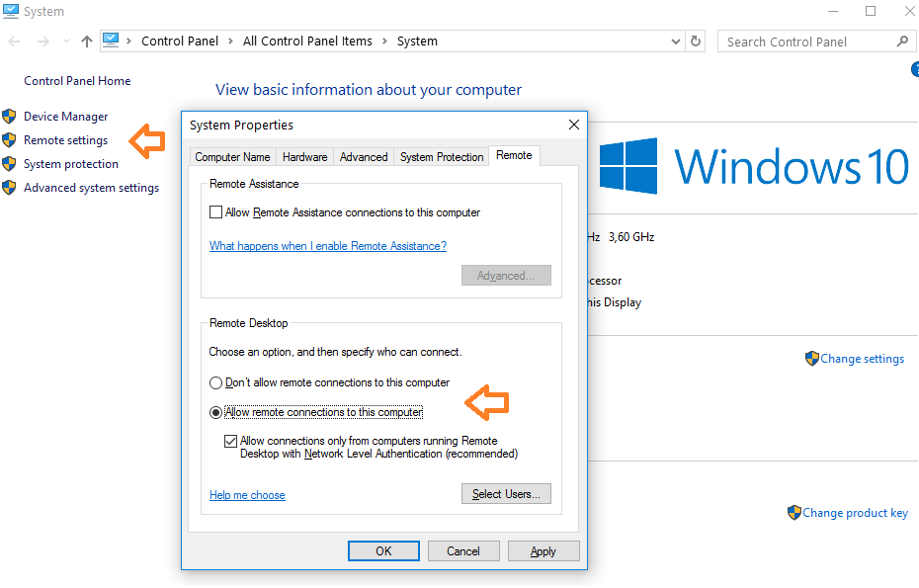Open the Help me choose link
Viewport: 919px width, 588px height.
coord(247,495)
